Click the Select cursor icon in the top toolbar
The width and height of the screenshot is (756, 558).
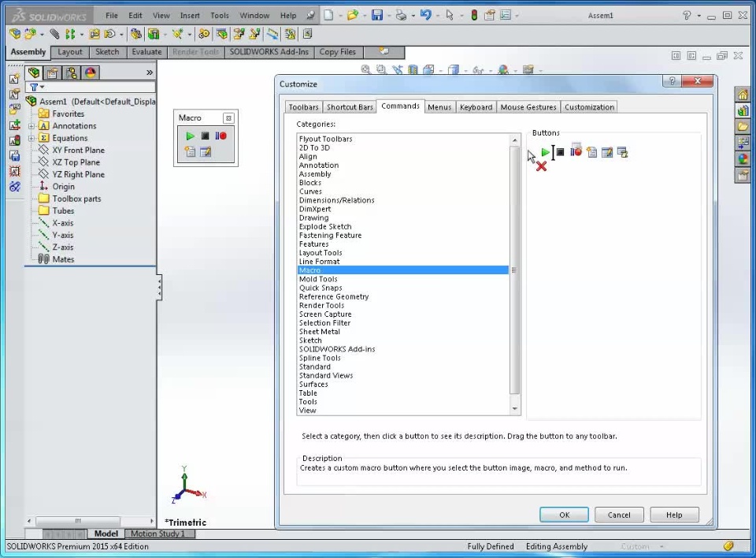tap(450, 16)
